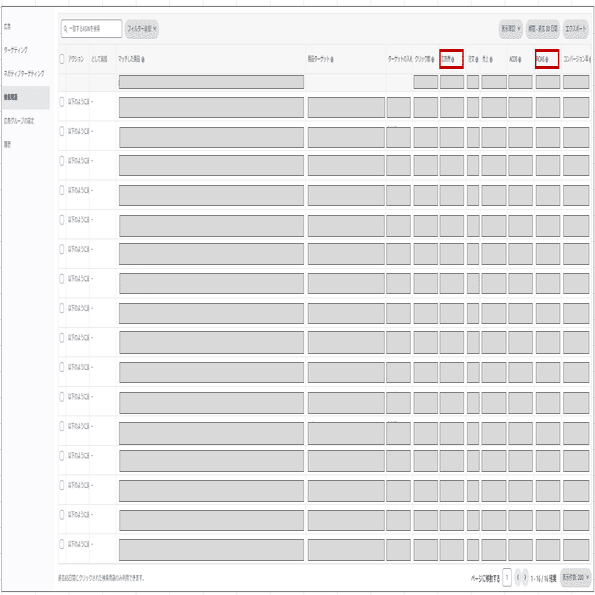Open the ネガティブターゲティング sidebar tab
Viewport: 595px width, 595px height.
24,73
